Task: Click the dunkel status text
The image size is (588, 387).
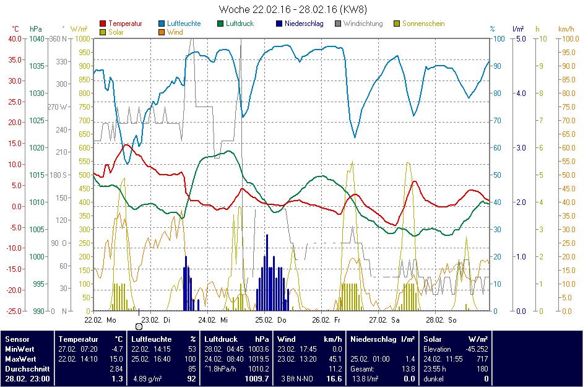Action: tap(433, 379)
